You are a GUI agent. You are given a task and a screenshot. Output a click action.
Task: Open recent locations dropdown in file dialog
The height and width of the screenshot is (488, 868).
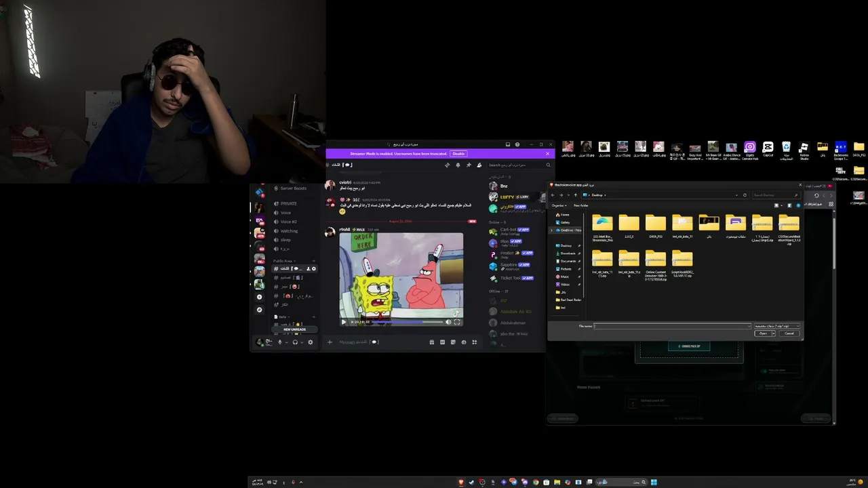(x=568, y=195)
